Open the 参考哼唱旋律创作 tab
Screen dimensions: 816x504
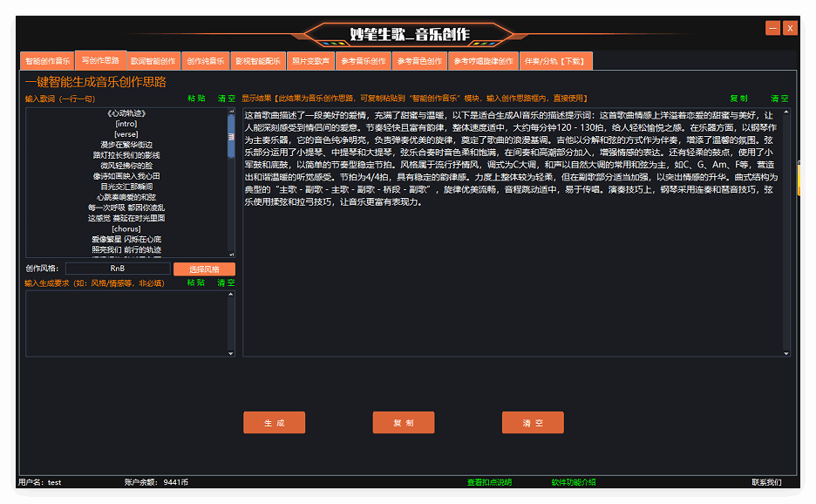(484, 61)
